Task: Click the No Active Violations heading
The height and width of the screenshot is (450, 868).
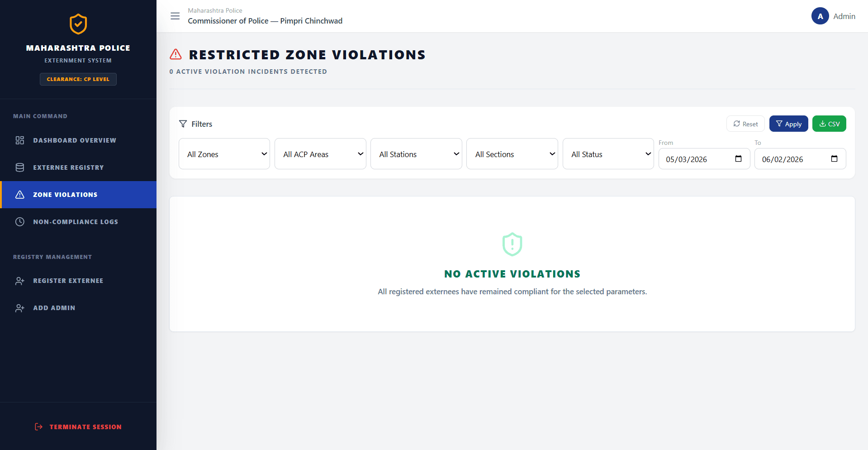Action: pyautogui.click(x=512, y=274)
